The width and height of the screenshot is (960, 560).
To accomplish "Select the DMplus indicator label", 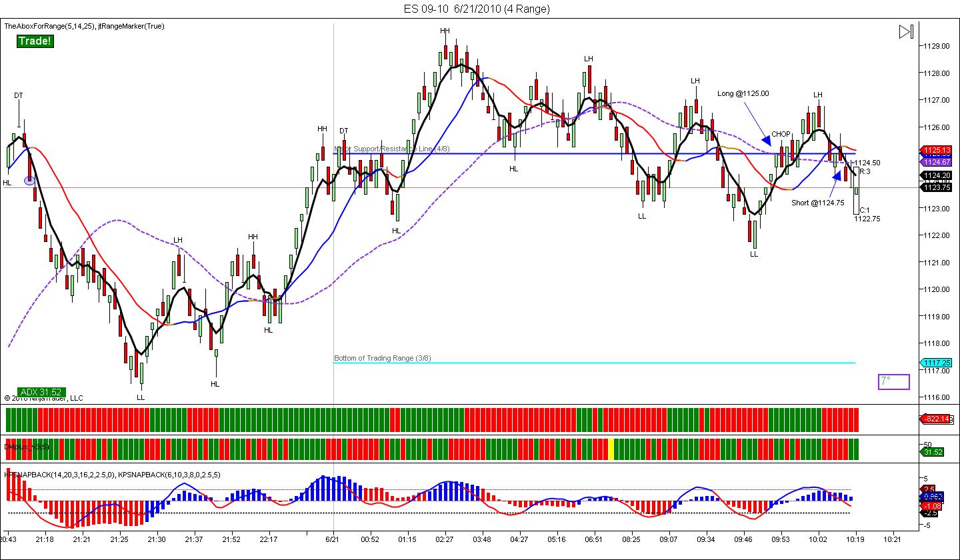I will pos(27,446).
